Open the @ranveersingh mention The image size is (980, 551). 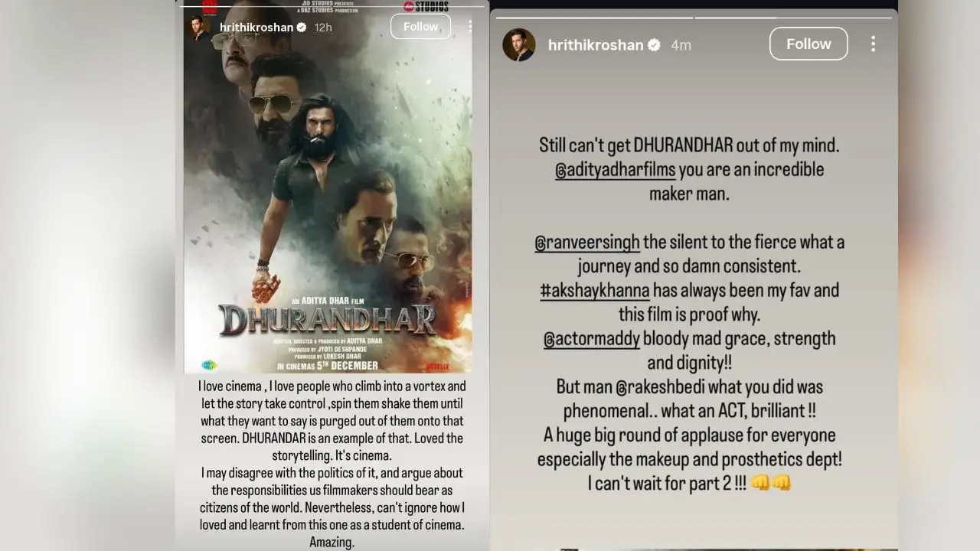pyautogui.click(x=587, y=242)
